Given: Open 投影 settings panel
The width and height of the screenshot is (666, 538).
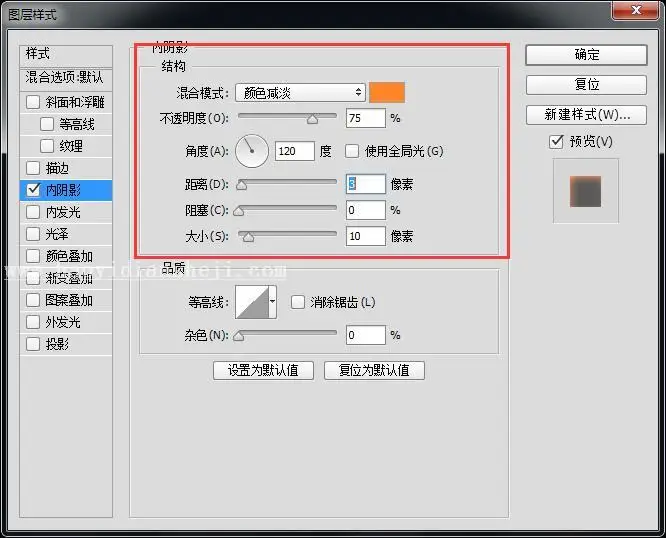Looking at the screenshot, I should (x=57, y=344).
